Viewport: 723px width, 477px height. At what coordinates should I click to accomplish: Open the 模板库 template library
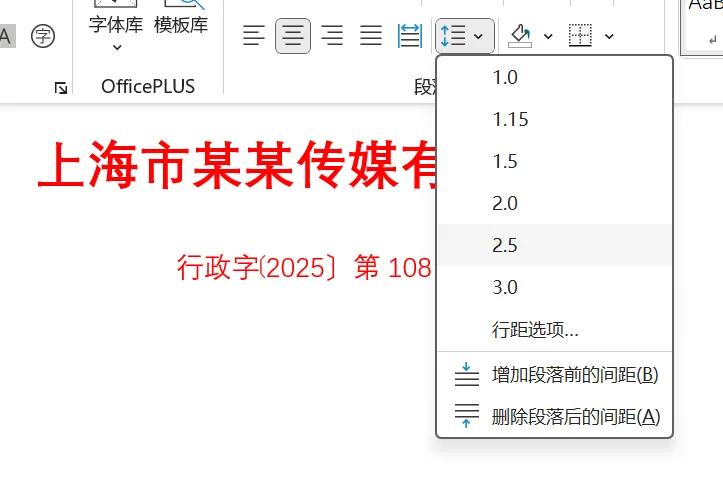(x=181, y=24)
